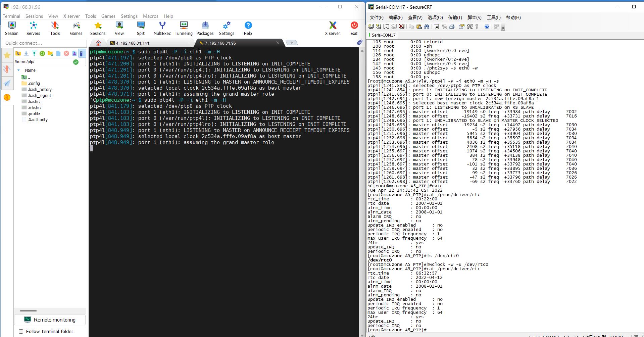Open SecureCRT 帮助(H) menu
The width and height of the screenshot is (644, 337).
tap(513, 17)
